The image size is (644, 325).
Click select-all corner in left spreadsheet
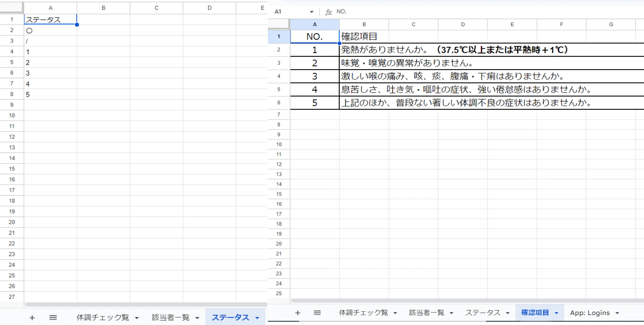(12, 8)
